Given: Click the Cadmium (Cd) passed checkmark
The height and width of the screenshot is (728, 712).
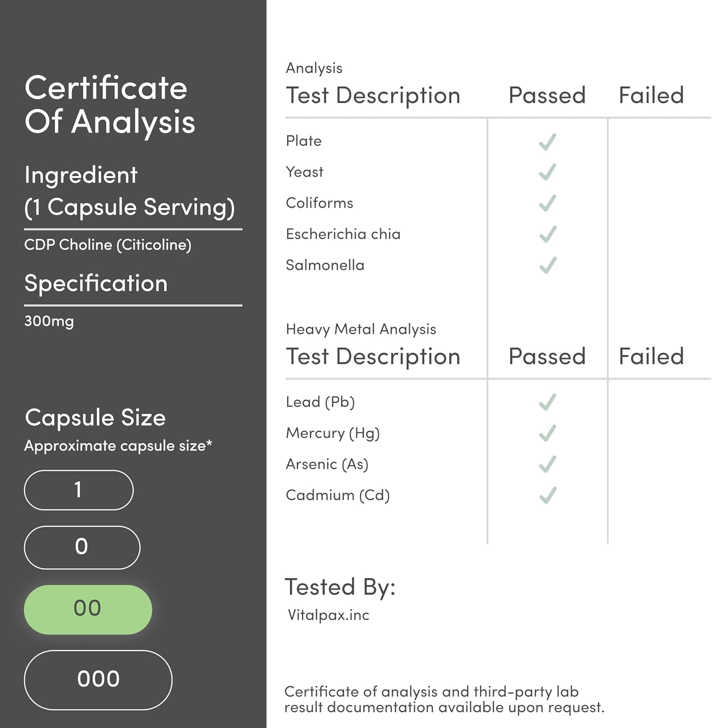Looking at the screenshot, I should 547,496.
